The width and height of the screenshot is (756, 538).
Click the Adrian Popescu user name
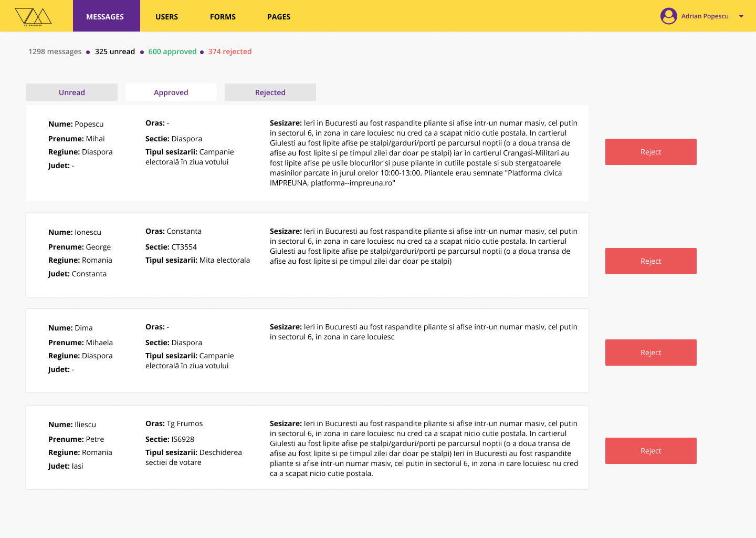[x=705, y=16]
